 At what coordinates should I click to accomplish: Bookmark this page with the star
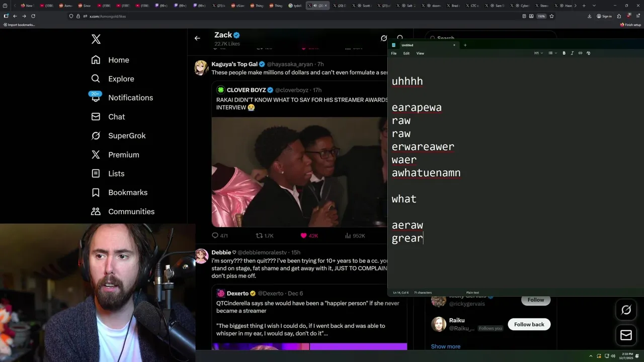pyautogui.click(x=551, y=16)
